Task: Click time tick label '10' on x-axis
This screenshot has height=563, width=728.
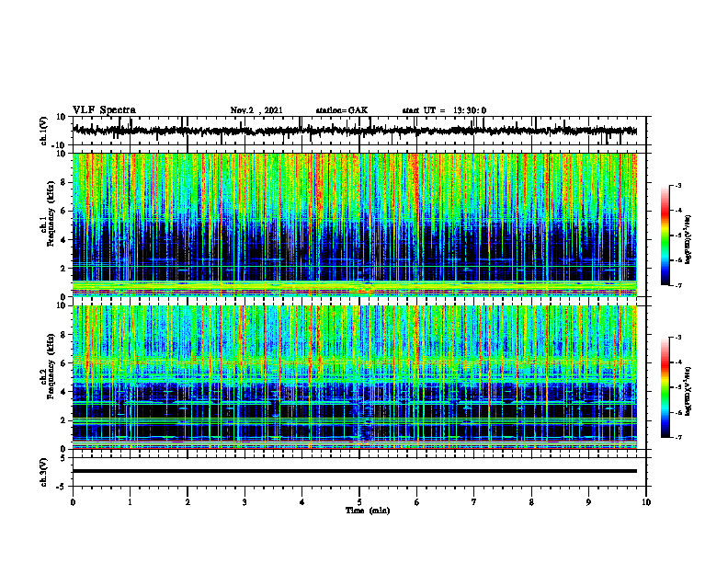Action: (646, 502)
